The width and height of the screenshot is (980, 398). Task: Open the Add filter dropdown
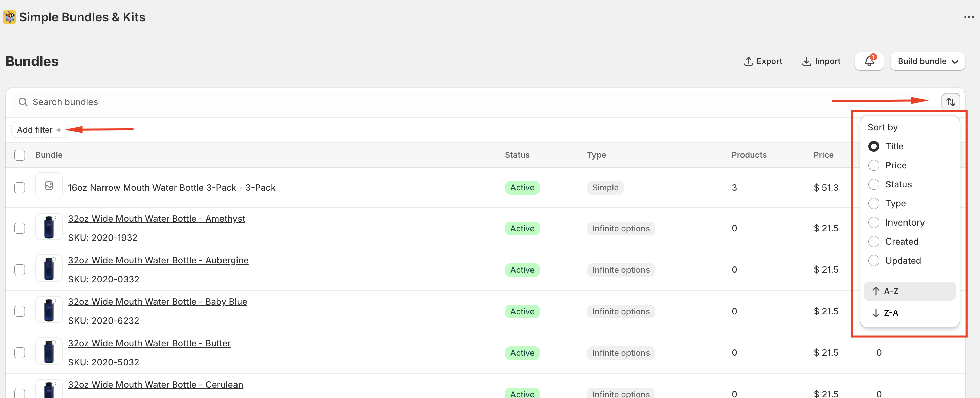click(39, 130)
